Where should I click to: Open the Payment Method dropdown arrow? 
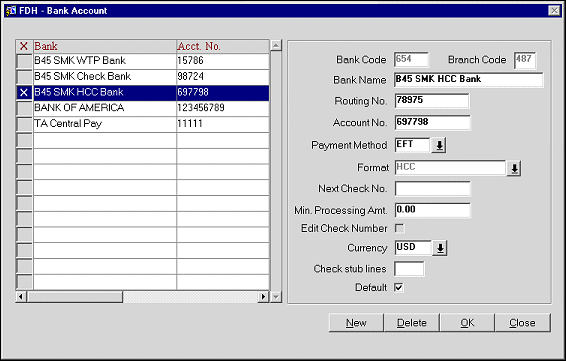point(439,145)
